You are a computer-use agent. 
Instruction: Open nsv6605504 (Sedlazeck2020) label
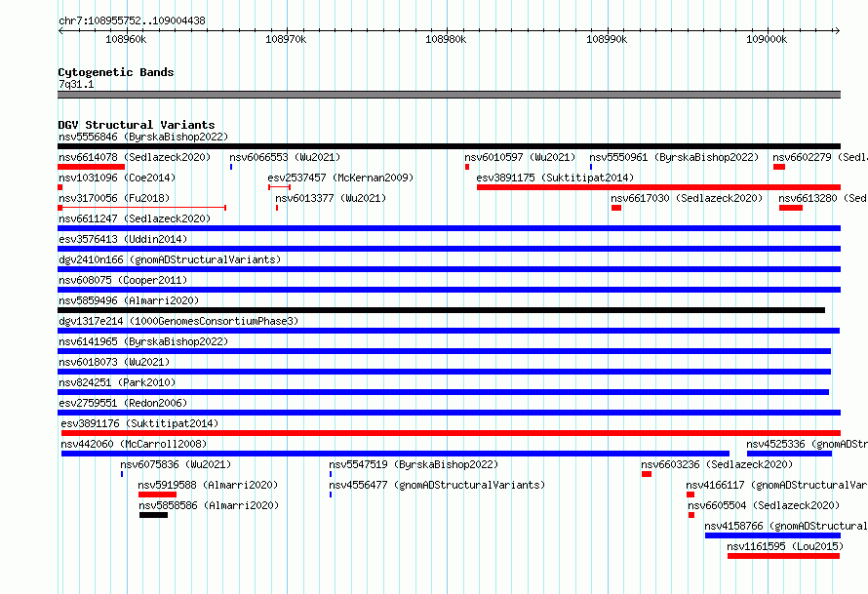tap(764, 505)
